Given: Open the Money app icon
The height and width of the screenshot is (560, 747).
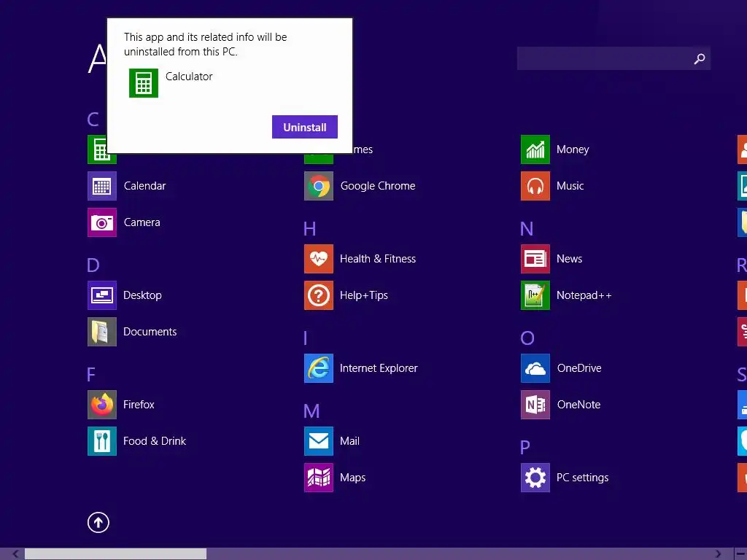Looking at the screenshot, I should pyautogui.click(x=535, y=149).
